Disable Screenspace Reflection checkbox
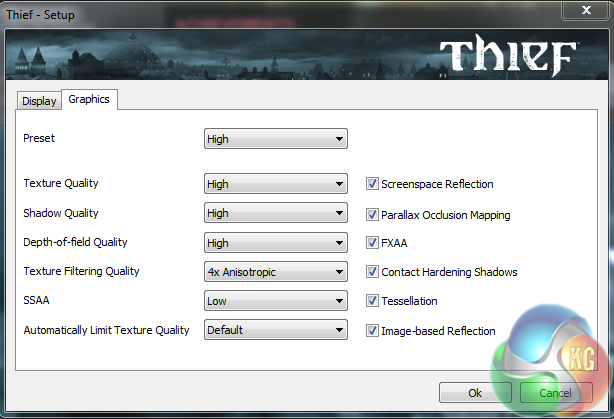This screenshot has height=419, width=614. (372, 184)
